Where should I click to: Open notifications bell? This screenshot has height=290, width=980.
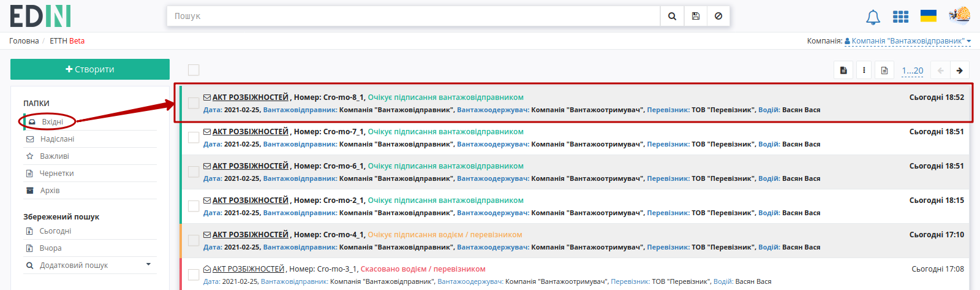point(873,17)
